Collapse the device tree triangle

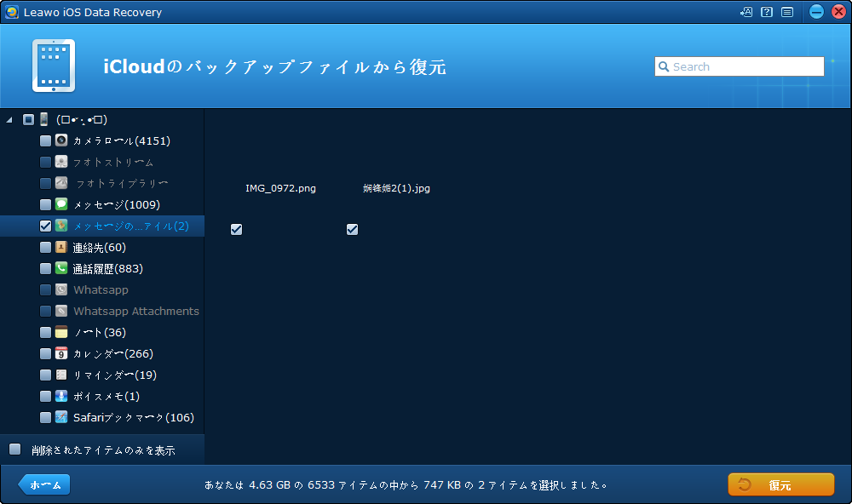tap(9, 119)
